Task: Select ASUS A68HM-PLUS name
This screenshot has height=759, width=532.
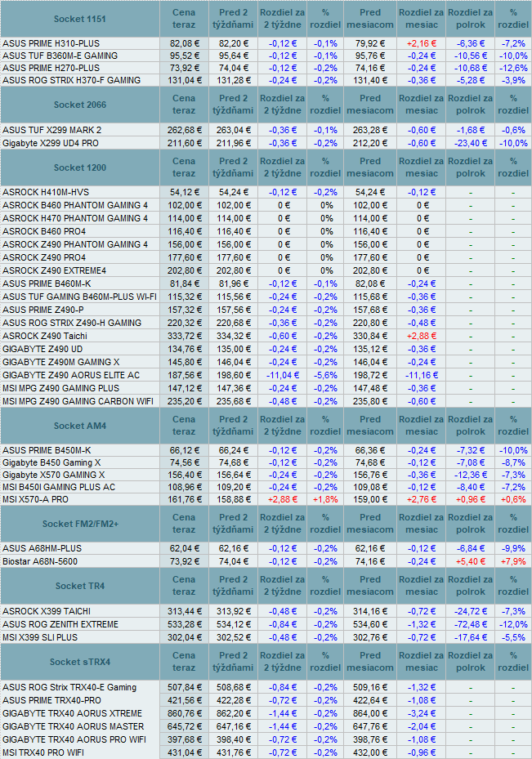Action: [x=42, y=548]
